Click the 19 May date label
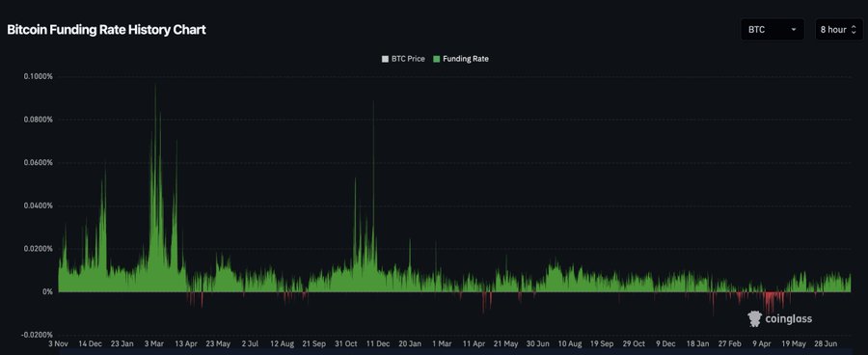Screen dimensions: 868x355 tap(794, 344)
